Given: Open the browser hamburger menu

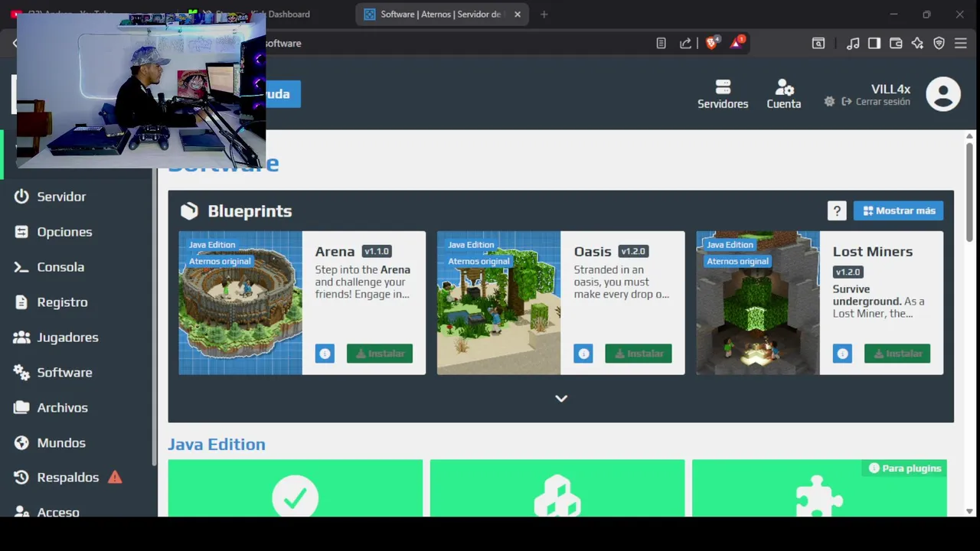Looking at the screenshot, I should [x=961, y=44].
